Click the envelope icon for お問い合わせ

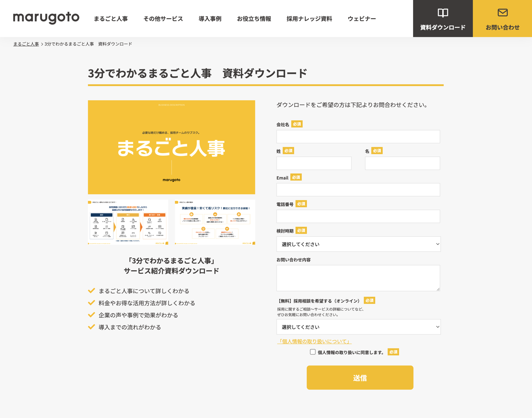tap(502, 13)
